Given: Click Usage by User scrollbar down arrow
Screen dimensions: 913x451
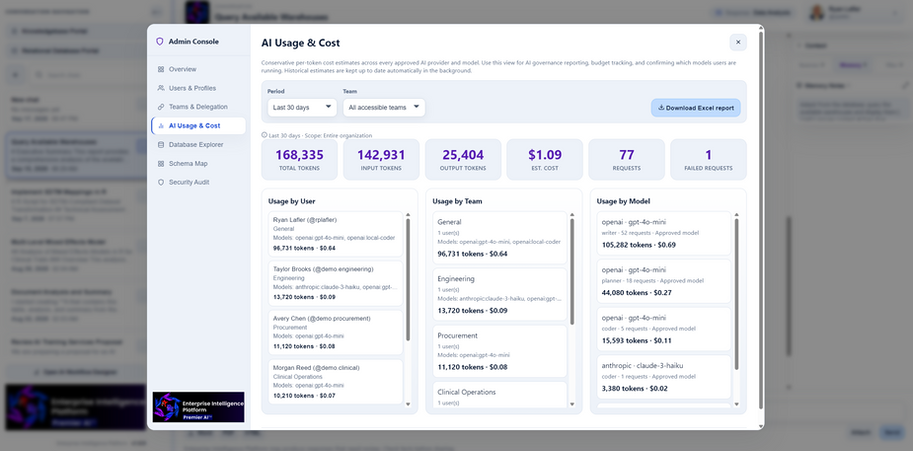Looking at the screenshot, I should click(408, 404).
